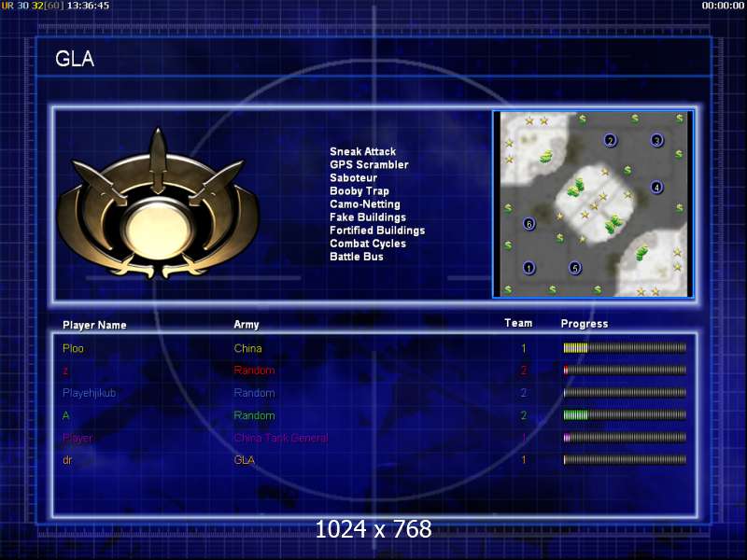Click Ploo's China army label

point(247,348)
